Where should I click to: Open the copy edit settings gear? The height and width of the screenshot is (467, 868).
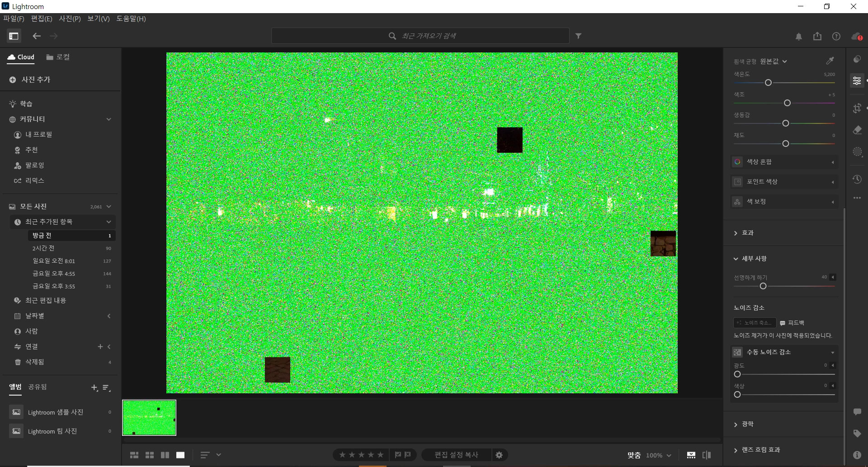tap(499, 455)
